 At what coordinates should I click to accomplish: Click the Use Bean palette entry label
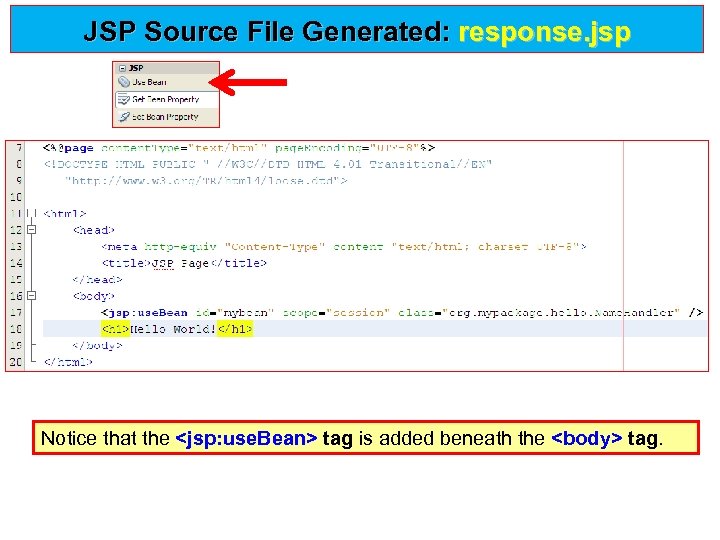(149, 82)
